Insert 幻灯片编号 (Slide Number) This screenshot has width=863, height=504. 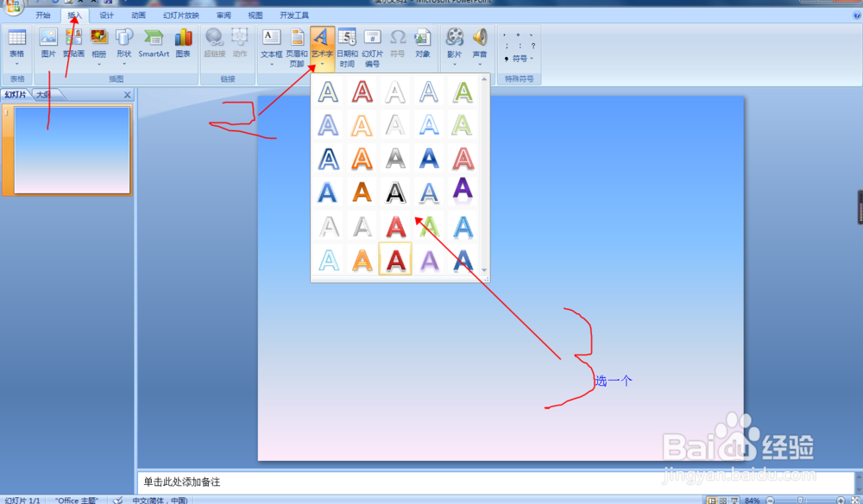(372, 47)
